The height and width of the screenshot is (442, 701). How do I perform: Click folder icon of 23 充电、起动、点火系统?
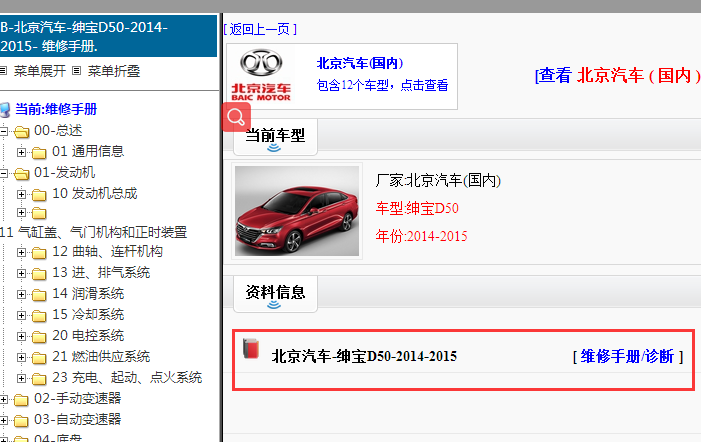point(39,379)
